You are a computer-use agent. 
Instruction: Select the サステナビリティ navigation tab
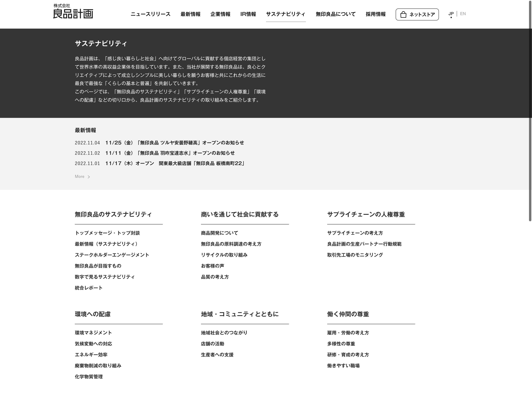[x=285, y=14]
